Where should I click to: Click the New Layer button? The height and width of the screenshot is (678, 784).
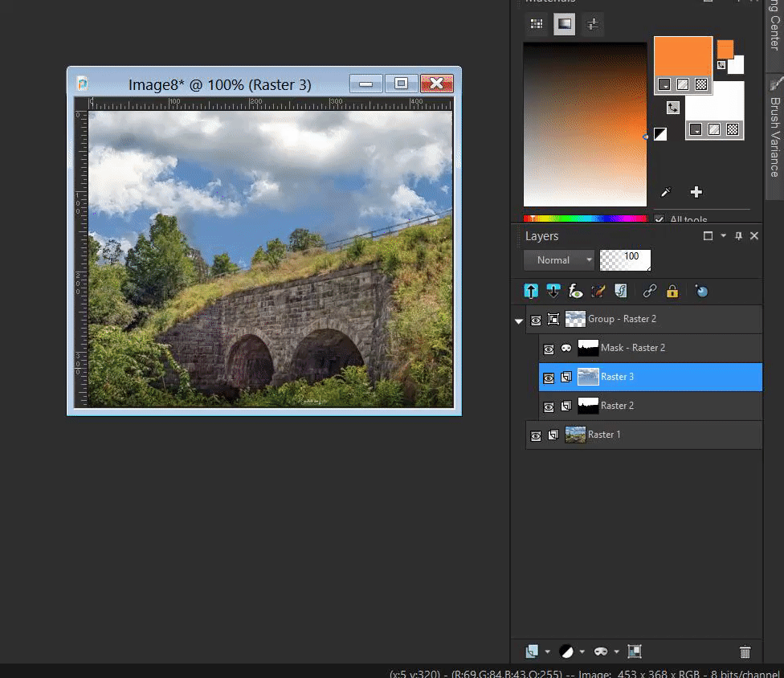pyautogui.click(x=532, y=651)
